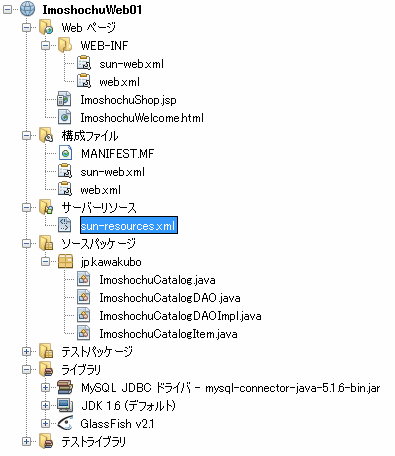The height and width of the screenshot is (456, 395).
Task: Select the サーバーリソース label
Action: 99,208
